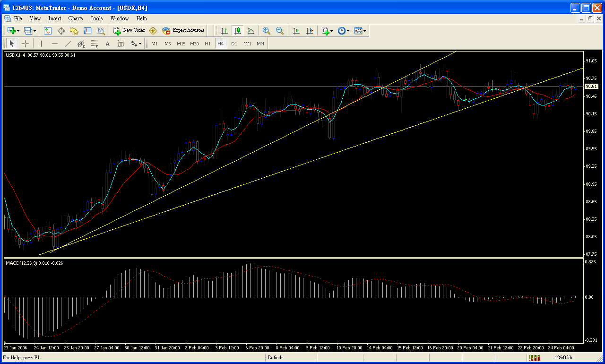This screenshot has height=364, width=605.
Task: Open the View menu
Action: pyautogui.click(x=35, y=18)
